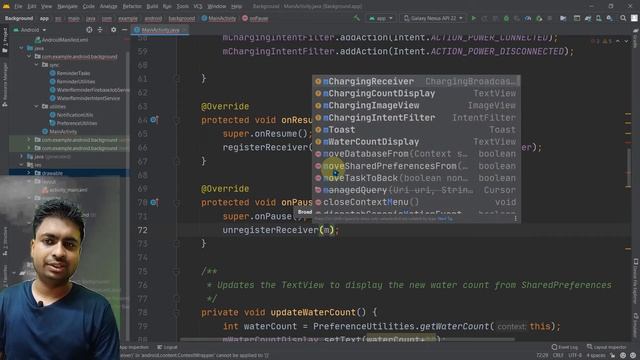Viewport: 640px width, 360px height.
Task: Switch to the MainActivity.java editor tab
Action: pyautogui.click(x=160, y=30)
